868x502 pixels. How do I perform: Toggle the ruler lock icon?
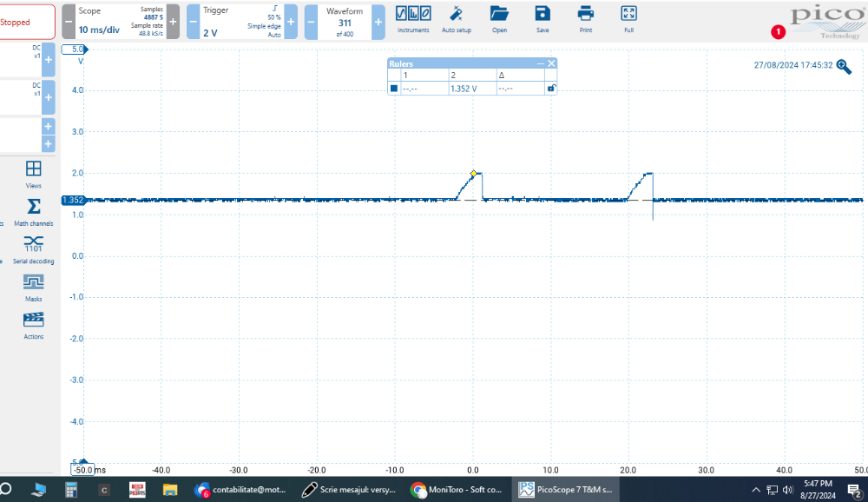click(x=550, y=88)
